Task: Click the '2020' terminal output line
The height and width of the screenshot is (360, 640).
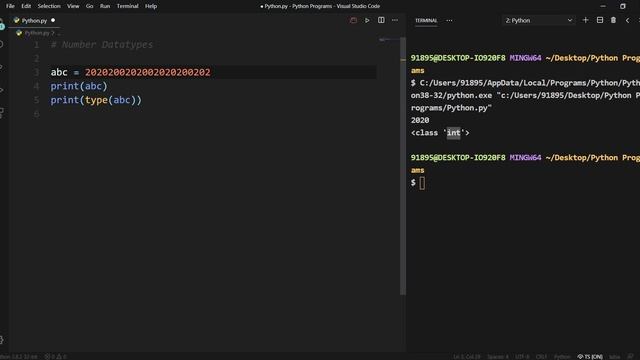Action: click(x=420, y=120)
